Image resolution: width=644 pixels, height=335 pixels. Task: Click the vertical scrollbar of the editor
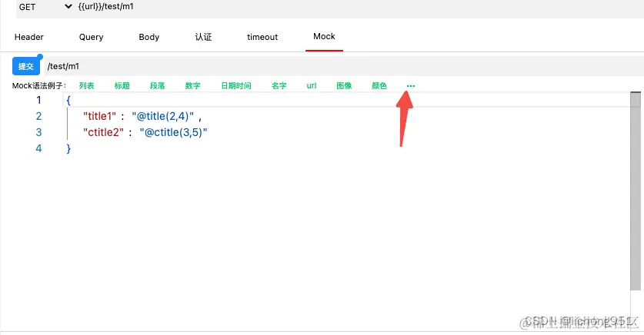coord(636,191)
